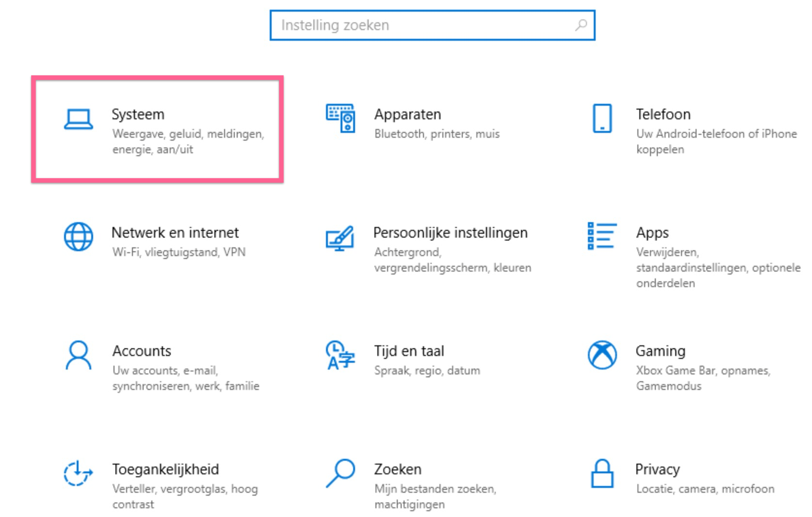Open the Gaming category title

pyautogui.click(x=660, y=351)
